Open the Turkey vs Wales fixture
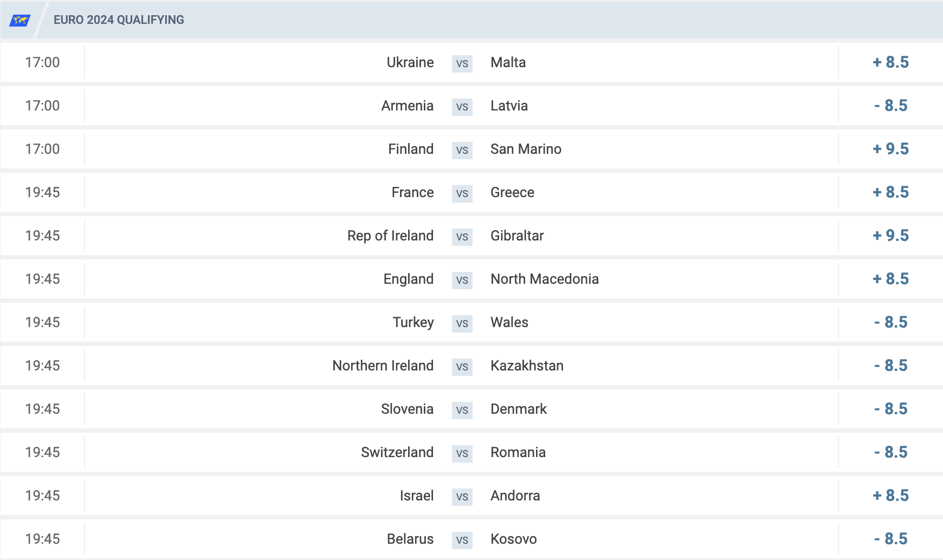The height and width of the screenshot is (560, 943). [x=471, y=322]
